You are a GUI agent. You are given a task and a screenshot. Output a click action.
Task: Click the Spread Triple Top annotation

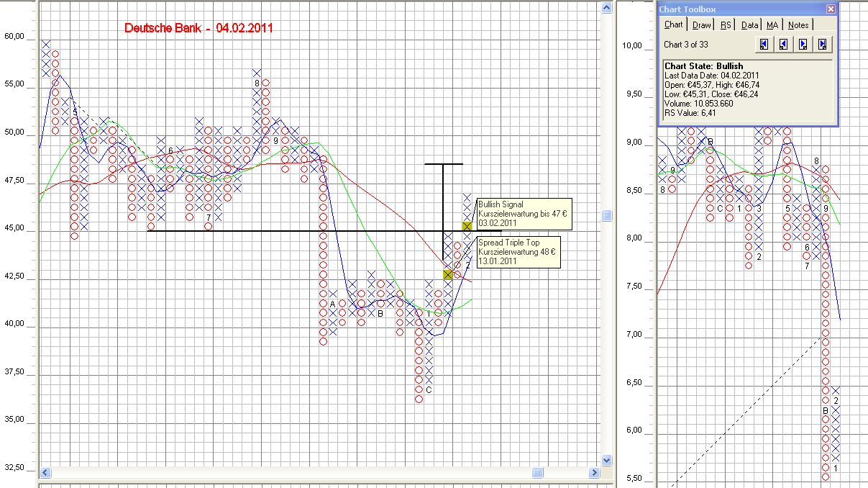tap(518, 252)
